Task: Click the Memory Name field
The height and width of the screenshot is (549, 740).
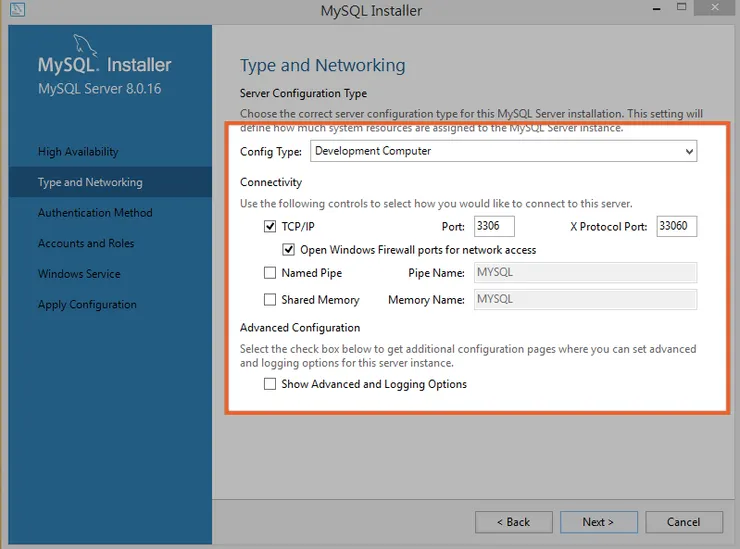Action: (x=585, y=300)
